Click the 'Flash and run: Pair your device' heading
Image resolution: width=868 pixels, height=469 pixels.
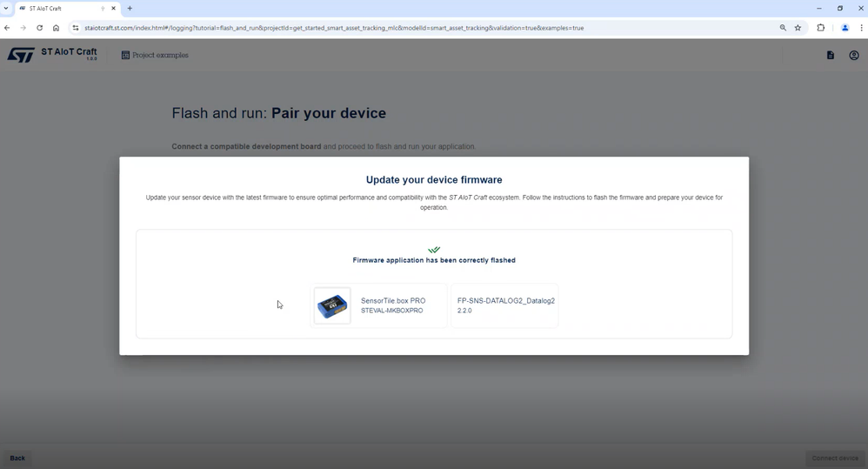278,113
